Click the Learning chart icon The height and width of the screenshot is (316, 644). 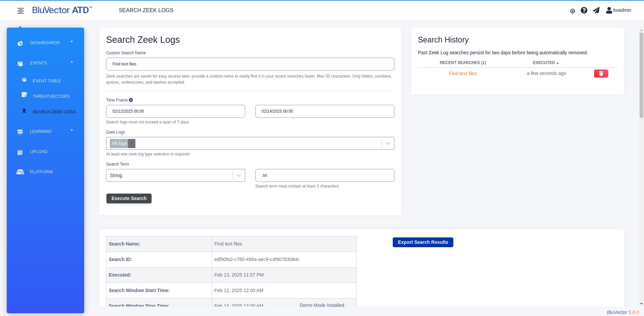[x=20, y=132]
